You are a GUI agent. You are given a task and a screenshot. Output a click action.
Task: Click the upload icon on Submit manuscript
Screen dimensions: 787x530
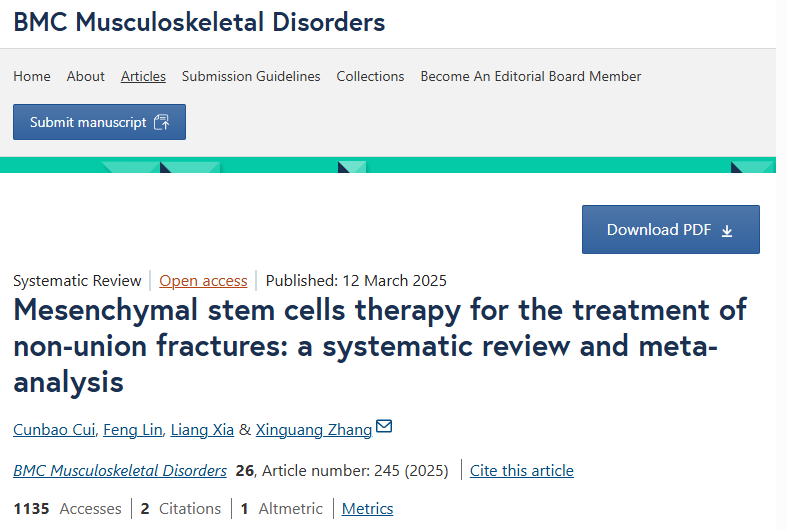162,122
